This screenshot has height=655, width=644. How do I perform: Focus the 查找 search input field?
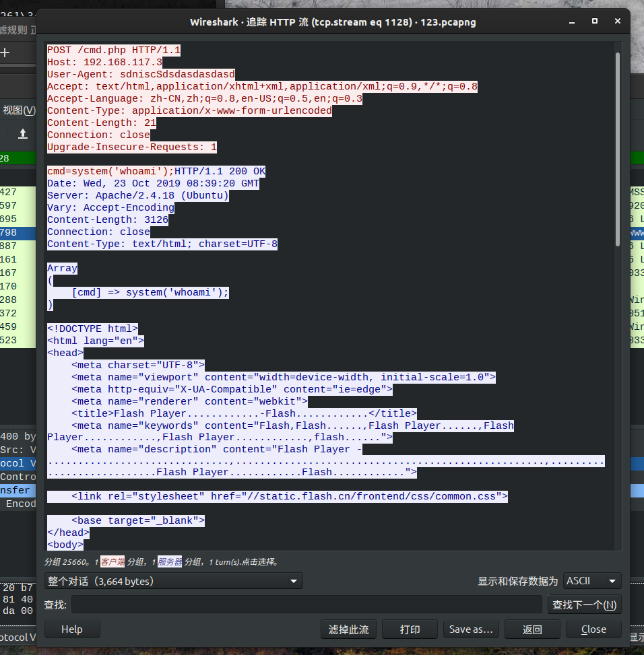(307, 605)
